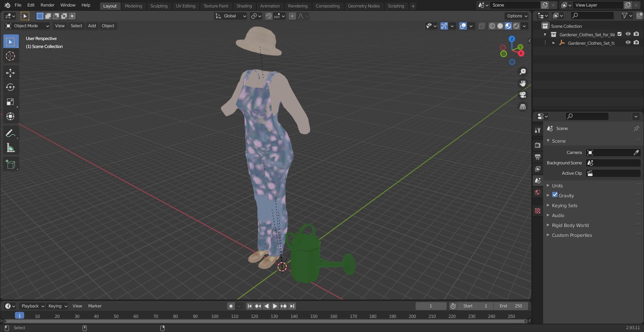
Task: Switch to wireframe viewport shading
Action: (x=492, y=26)
